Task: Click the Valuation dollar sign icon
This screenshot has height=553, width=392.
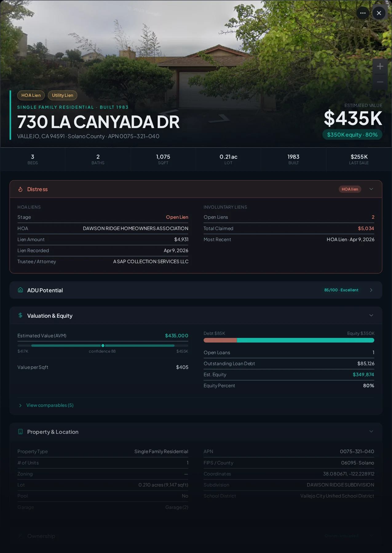Action: [20, 315]
